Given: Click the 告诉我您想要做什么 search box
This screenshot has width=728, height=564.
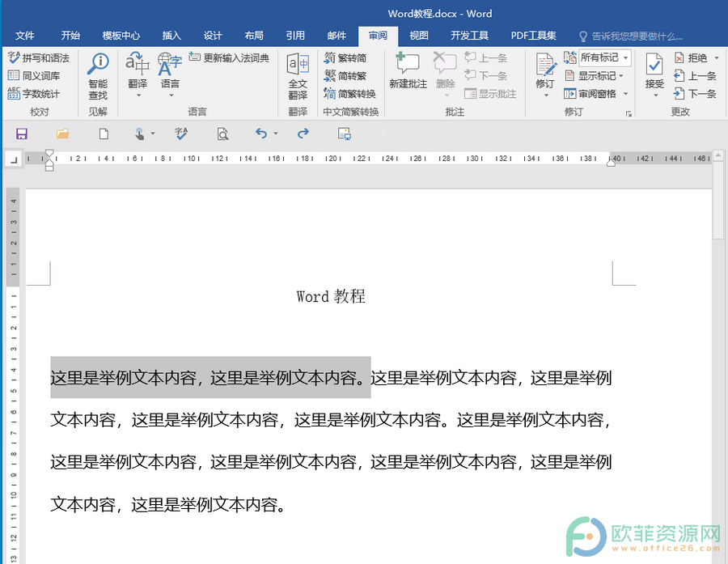Looking at the screenshot, I should (x=632, y=36).
